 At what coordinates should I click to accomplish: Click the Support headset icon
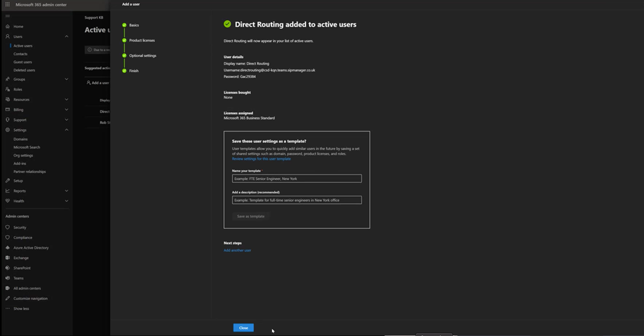coord(8,120)
